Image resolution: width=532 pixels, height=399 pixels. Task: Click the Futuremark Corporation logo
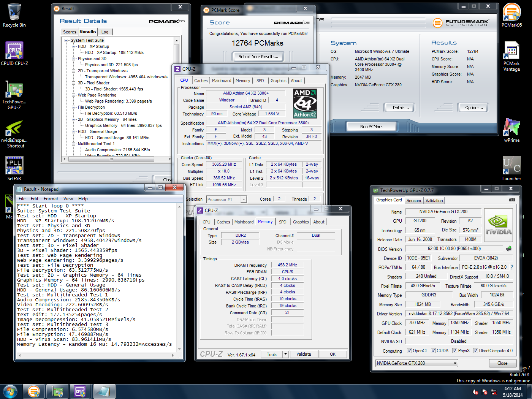tap(460, 23)
